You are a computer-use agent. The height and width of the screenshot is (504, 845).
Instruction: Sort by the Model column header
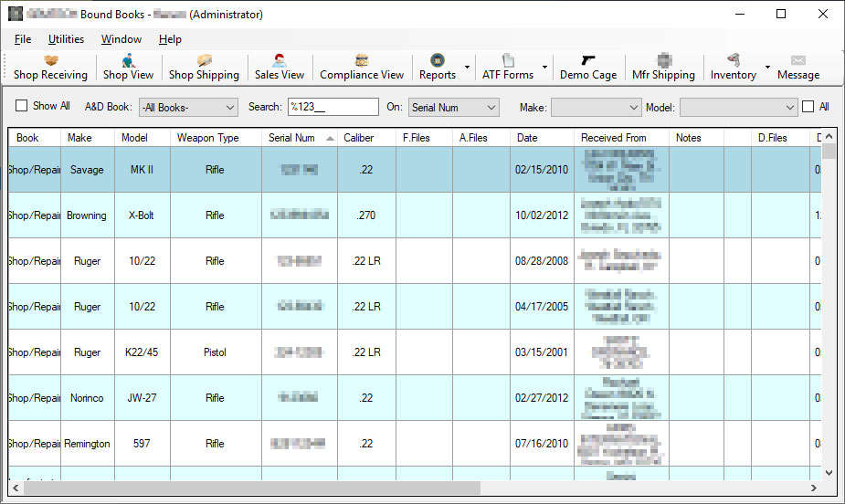point(143,138)
